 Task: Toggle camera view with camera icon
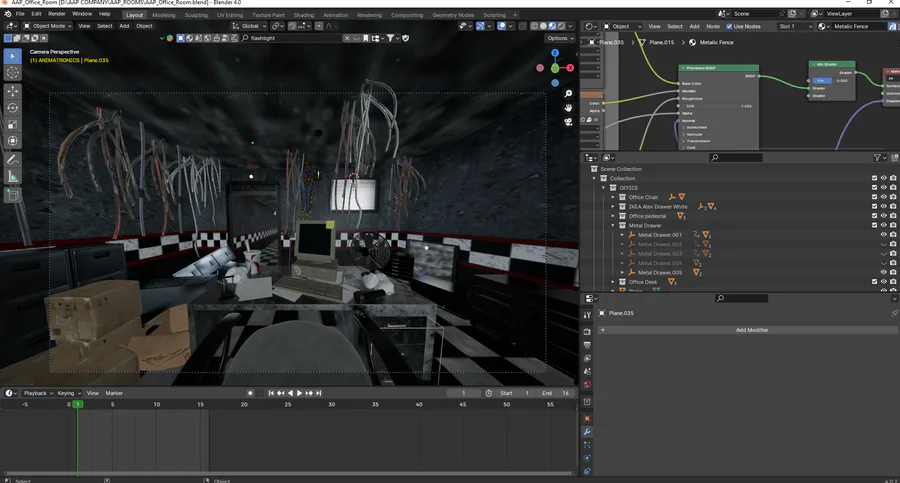pos(568,122)
